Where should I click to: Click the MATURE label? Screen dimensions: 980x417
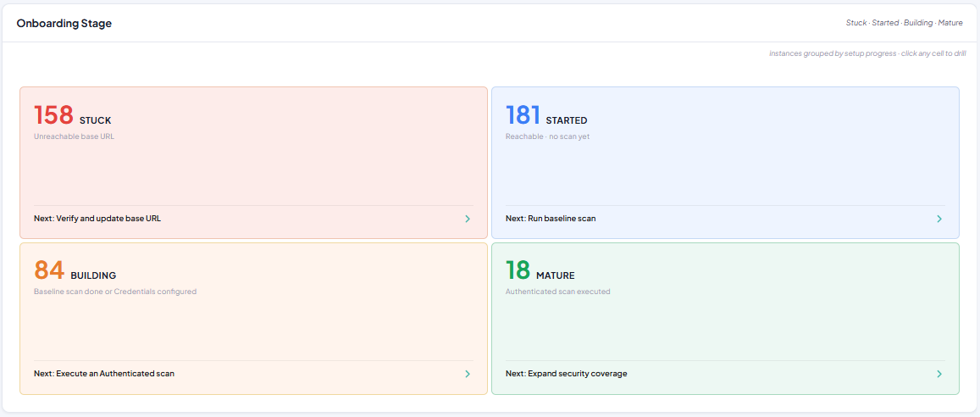pos(556,275)
